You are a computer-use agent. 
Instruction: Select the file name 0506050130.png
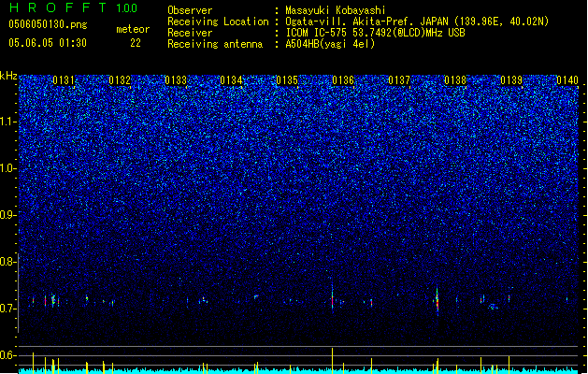[48, 24]
